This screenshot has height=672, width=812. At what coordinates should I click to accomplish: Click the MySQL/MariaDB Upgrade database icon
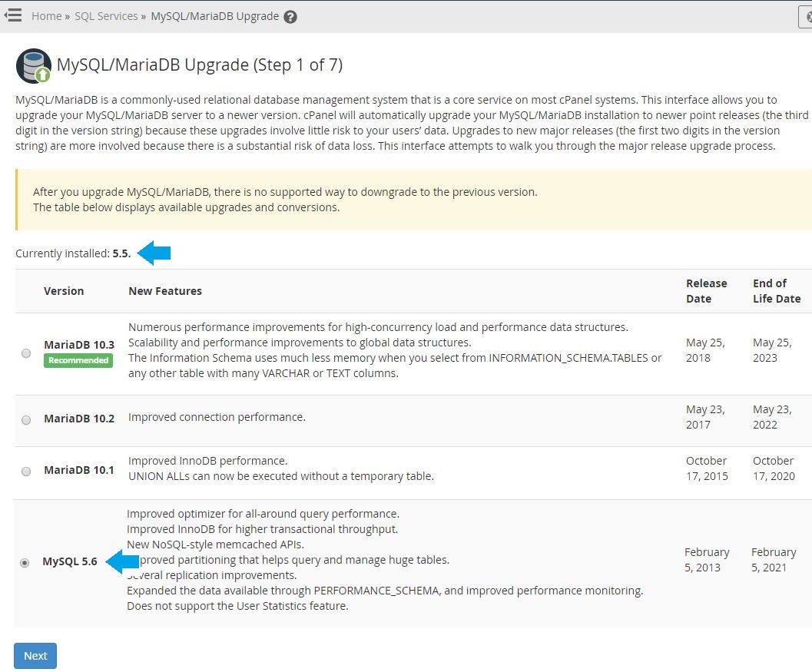(x=34, y=66)
